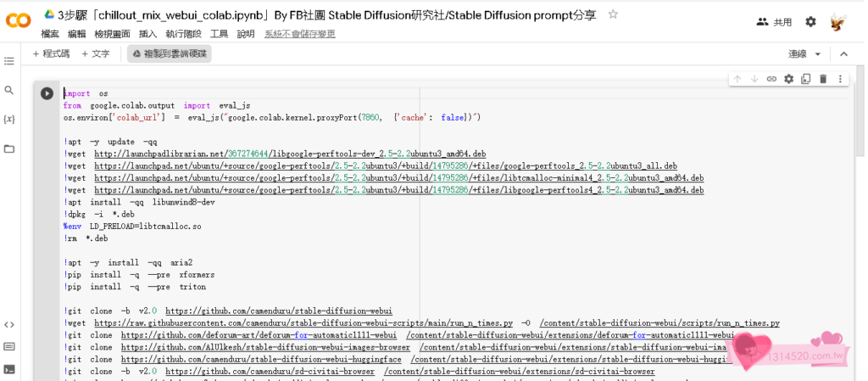
Task: Click 複製到雲端硬碟 button
Action: (170, 53)
